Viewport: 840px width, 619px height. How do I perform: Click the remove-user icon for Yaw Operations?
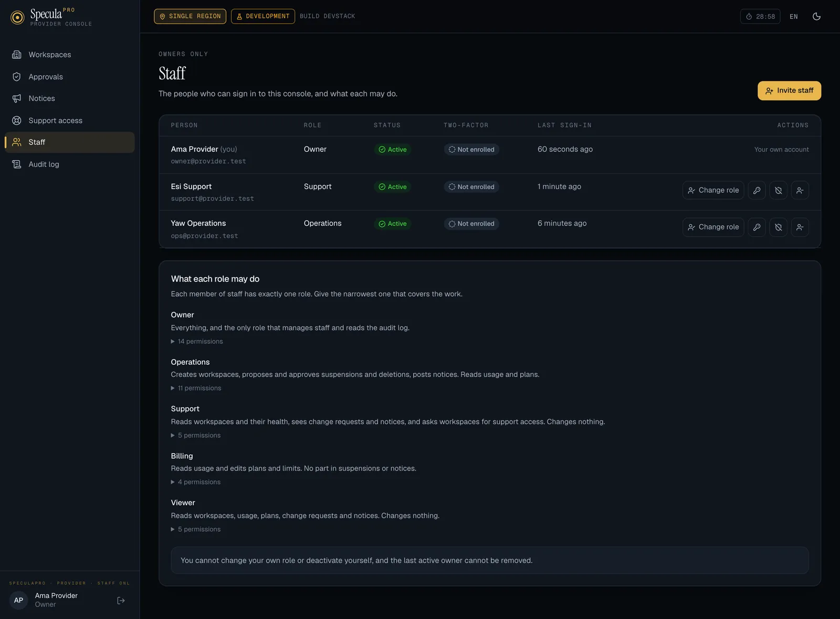pyautogui.click(x=800, y=227)
